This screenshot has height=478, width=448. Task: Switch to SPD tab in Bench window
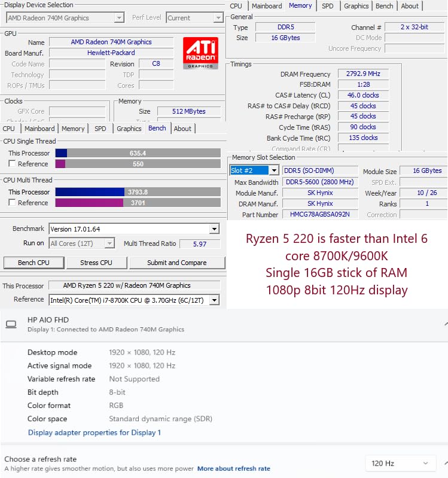[100, 129]
